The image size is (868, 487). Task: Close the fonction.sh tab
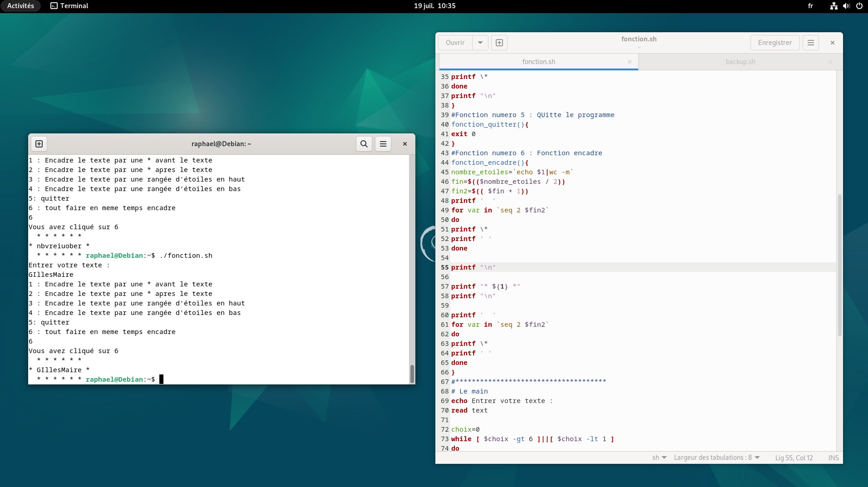point(630,62)
